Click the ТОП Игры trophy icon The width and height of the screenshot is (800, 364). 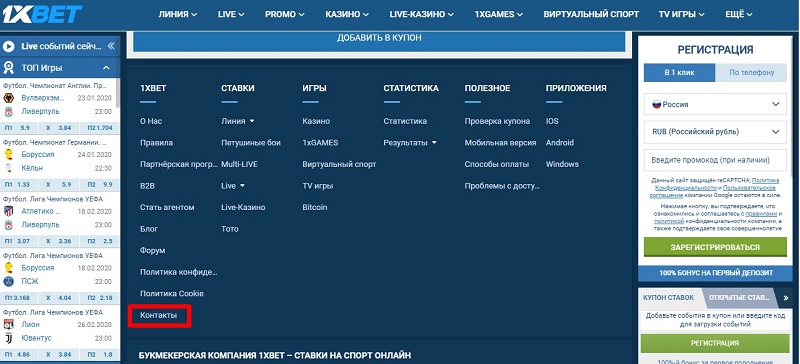point(8,67)
